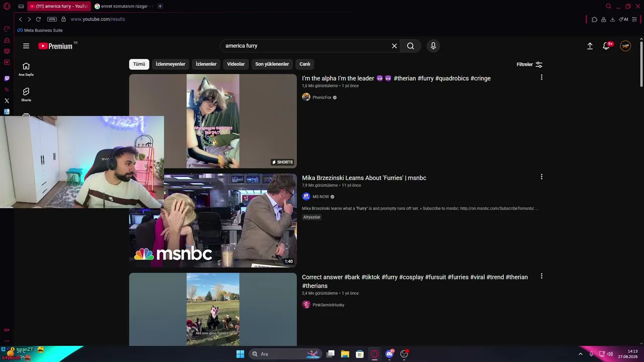
Task: Click the Windows taskbar Ara search box
Action: [286, 354]
